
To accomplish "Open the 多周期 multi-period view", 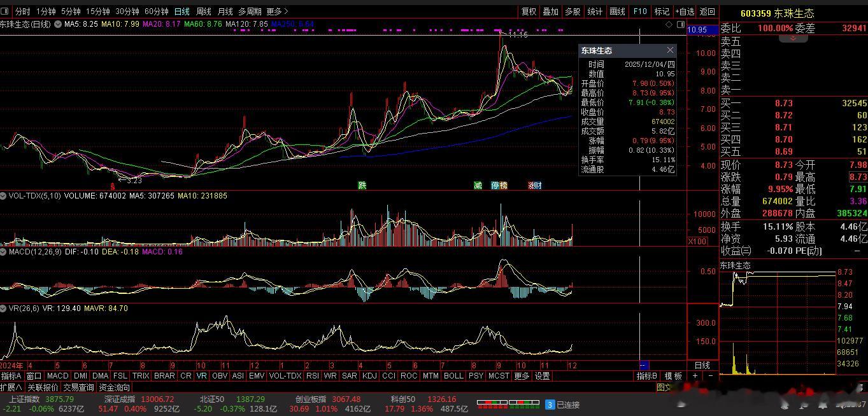I will [x=250, y=11].
